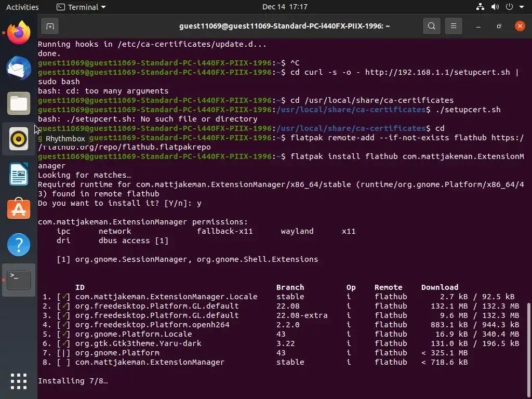This screenshot has height=399, width=532.
Task: Click the 'Installing 7/8…' status line
Action: [73, 381]
